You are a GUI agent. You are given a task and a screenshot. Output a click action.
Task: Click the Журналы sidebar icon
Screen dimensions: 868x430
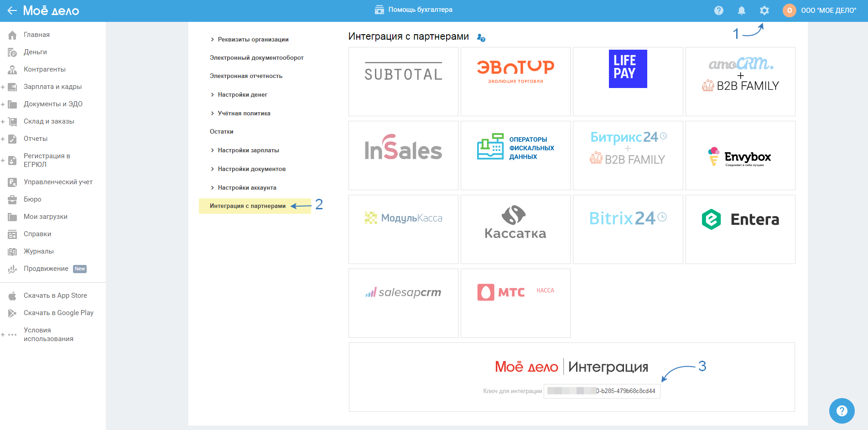pos(12,252)
